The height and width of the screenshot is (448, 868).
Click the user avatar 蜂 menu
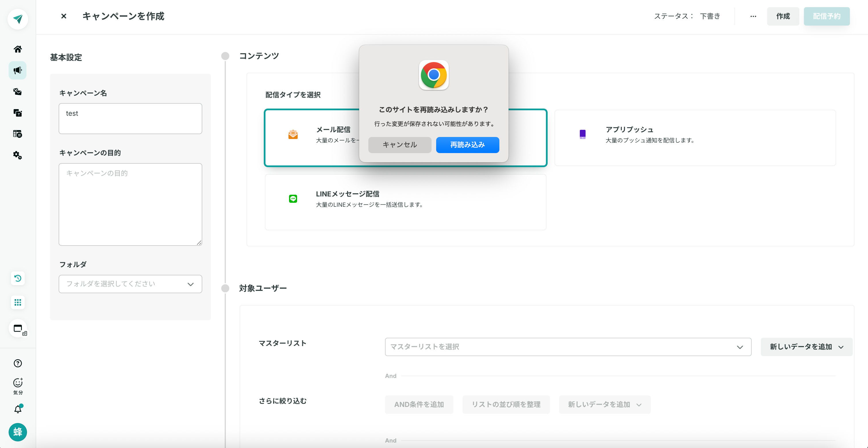(18, 432)
